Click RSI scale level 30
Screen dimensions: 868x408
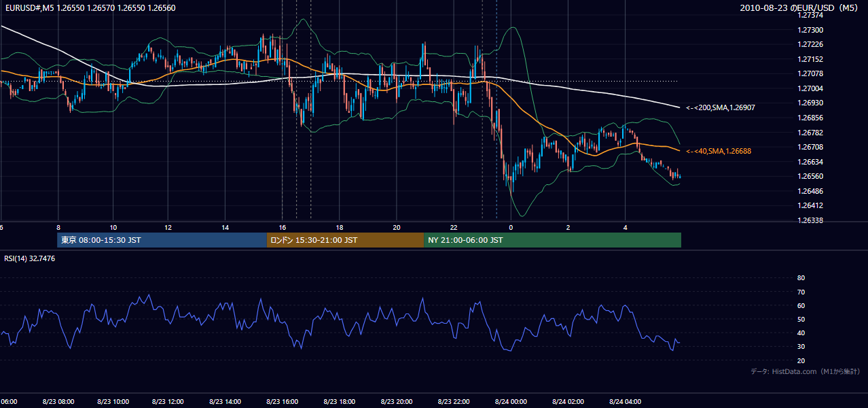tap(801, 347)
